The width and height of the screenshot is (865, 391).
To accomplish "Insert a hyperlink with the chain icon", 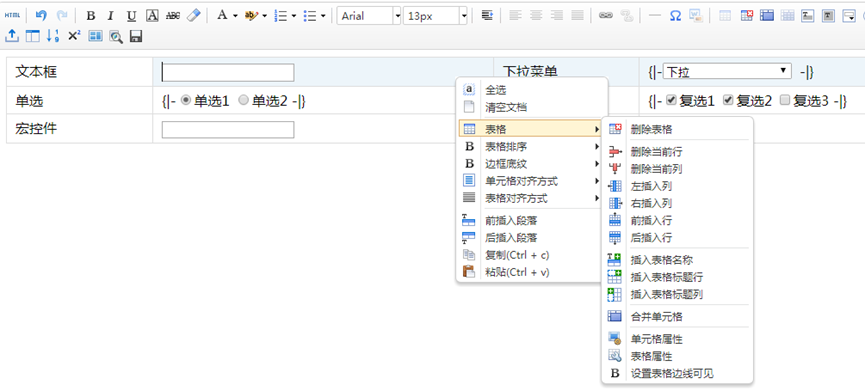I will pyautogui.click(x=606, y=15).
